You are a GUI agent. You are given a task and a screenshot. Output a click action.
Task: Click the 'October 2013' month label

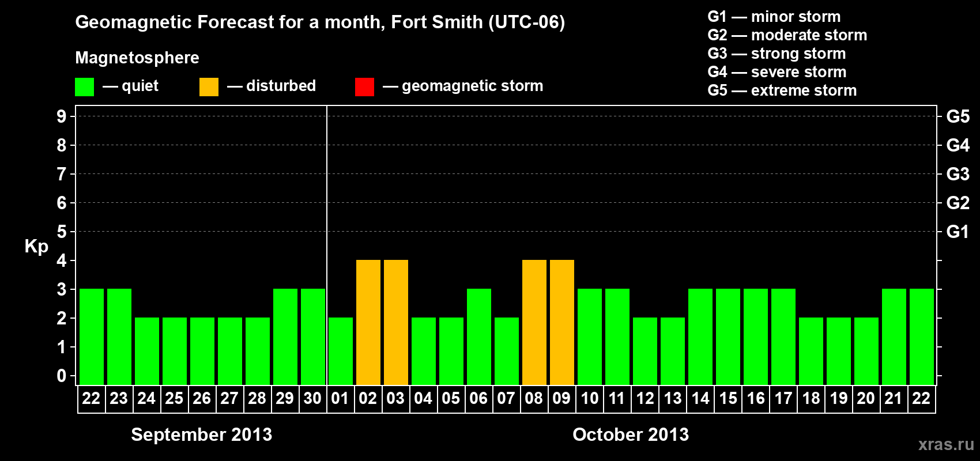tap(631, 434)
